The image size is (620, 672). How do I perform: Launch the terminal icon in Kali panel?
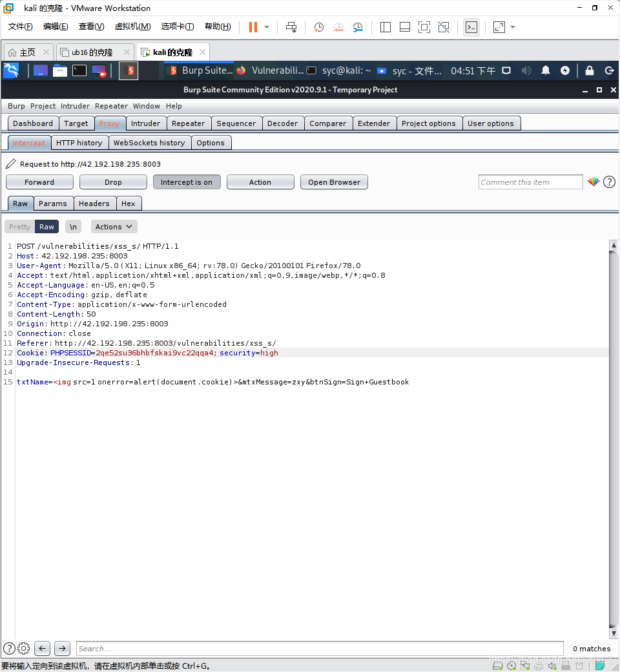pyautogui.click(x=79, y=70)
